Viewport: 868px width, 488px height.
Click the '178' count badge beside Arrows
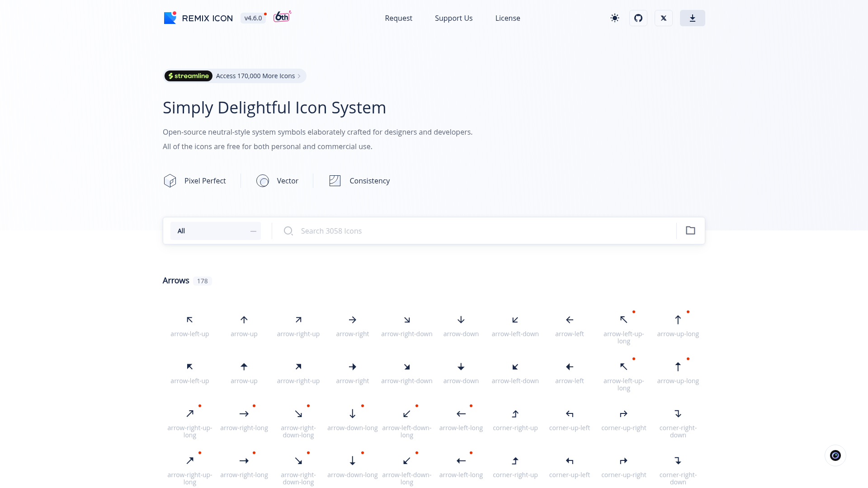pos(202,281)
